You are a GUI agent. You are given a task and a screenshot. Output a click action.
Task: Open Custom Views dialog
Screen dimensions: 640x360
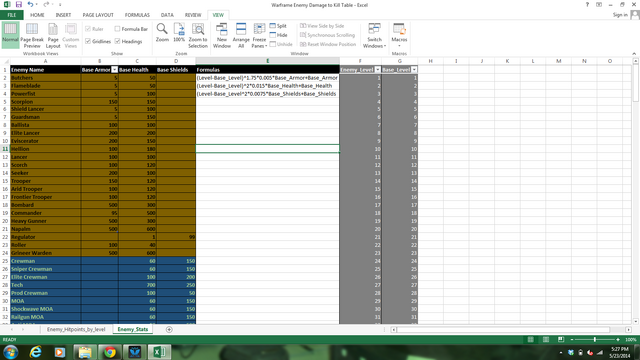click(x=71, y=36)
